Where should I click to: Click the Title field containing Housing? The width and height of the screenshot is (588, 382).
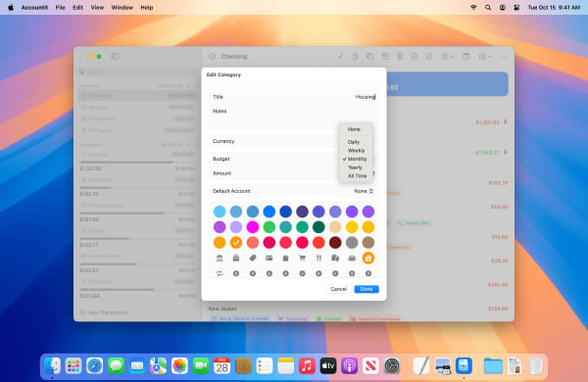294,97
